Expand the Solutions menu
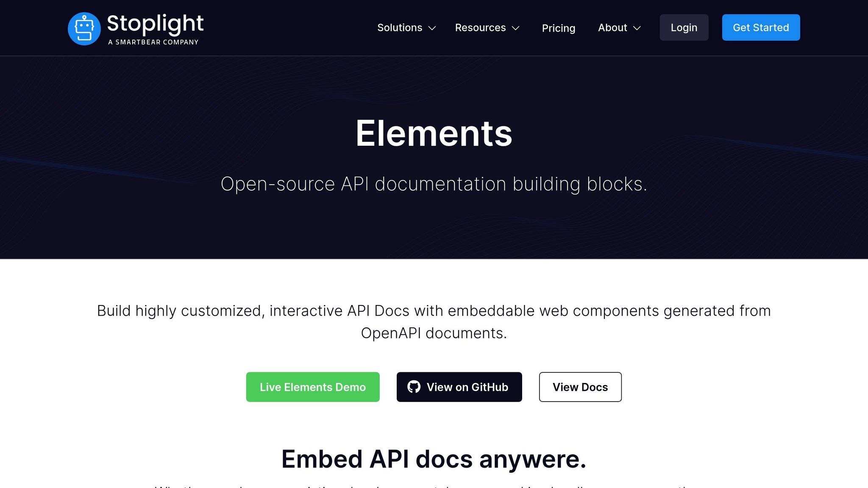 (406, 28)
